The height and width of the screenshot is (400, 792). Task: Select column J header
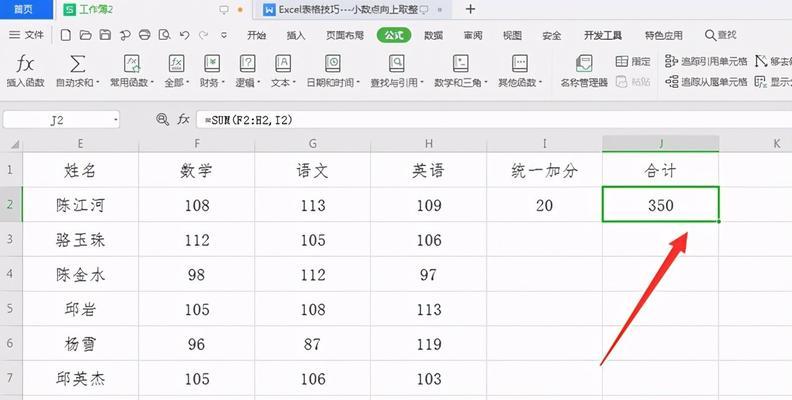click(x=661, y=144)
